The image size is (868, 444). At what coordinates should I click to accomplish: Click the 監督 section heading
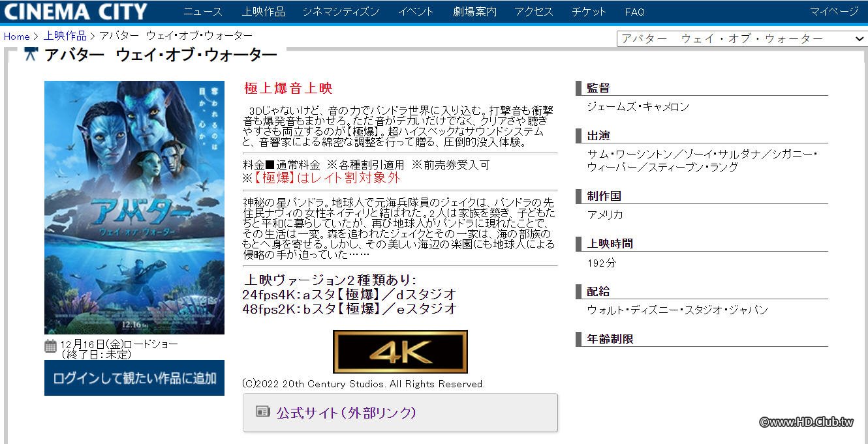598,88
